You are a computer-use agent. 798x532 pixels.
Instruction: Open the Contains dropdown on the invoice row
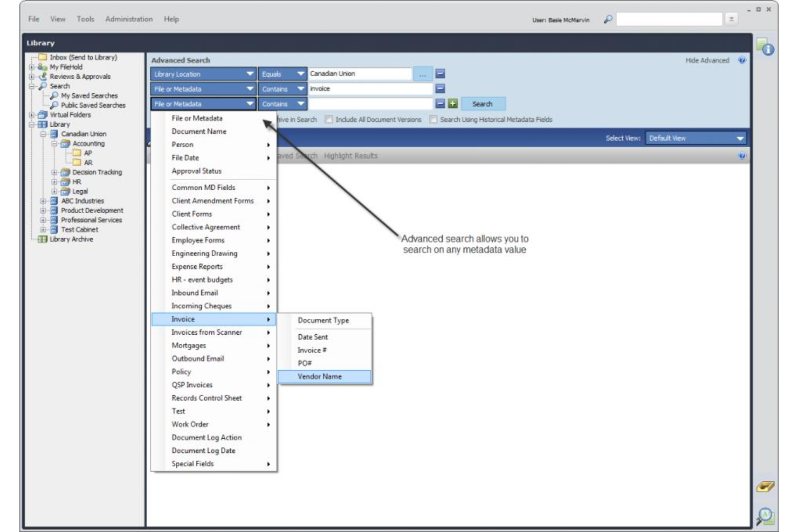pos(283,89)
